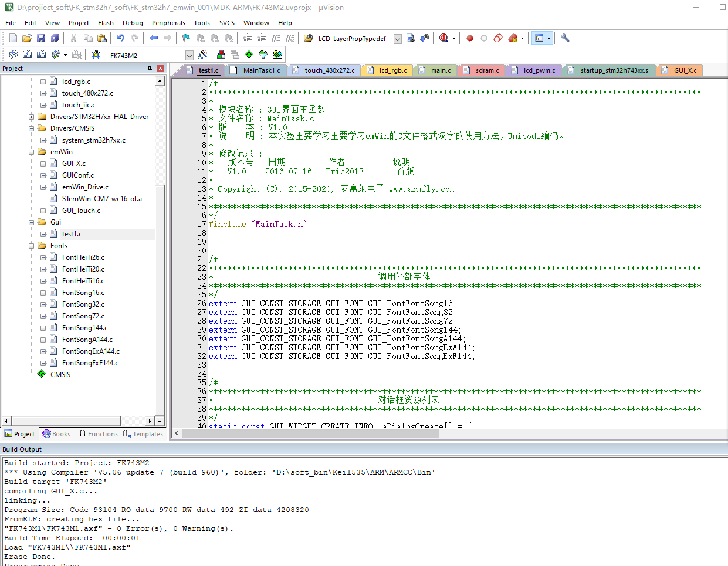This screenshot has height=566, width=728.
Task: Download code to flash with LOAD icon
Action: [x=96, y=55]
